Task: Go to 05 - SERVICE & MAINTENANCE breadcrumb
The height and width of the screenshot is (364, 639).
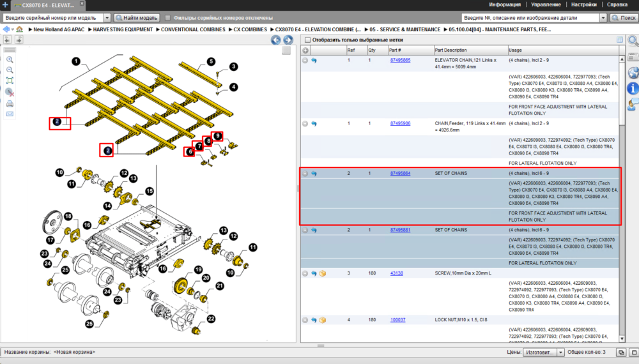Action: coord(404,29)
